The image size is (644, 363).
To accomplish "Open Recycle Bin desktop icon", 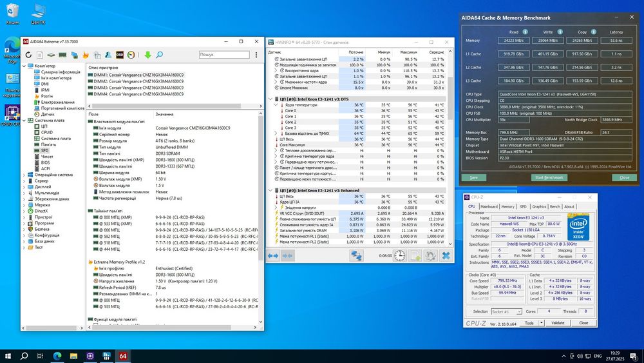I will click(13, 14).
